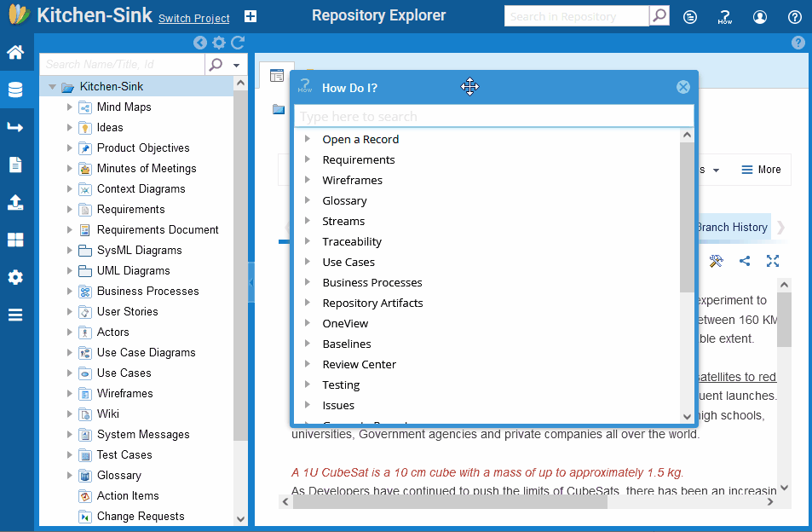This screenshot has width=812, height=532.
Task: Select Use Case Diagrams in tree
Action: click(146, 353)
